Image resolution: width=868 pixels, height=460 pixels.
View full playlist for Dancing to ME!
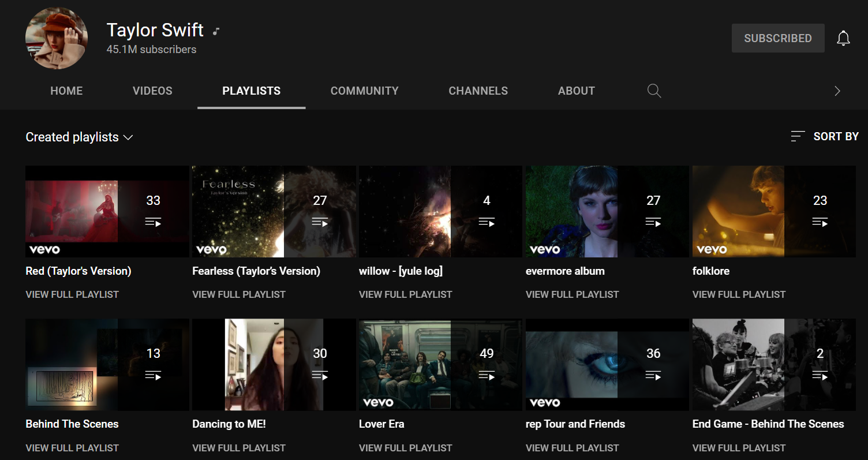click(x=239, y=448)
